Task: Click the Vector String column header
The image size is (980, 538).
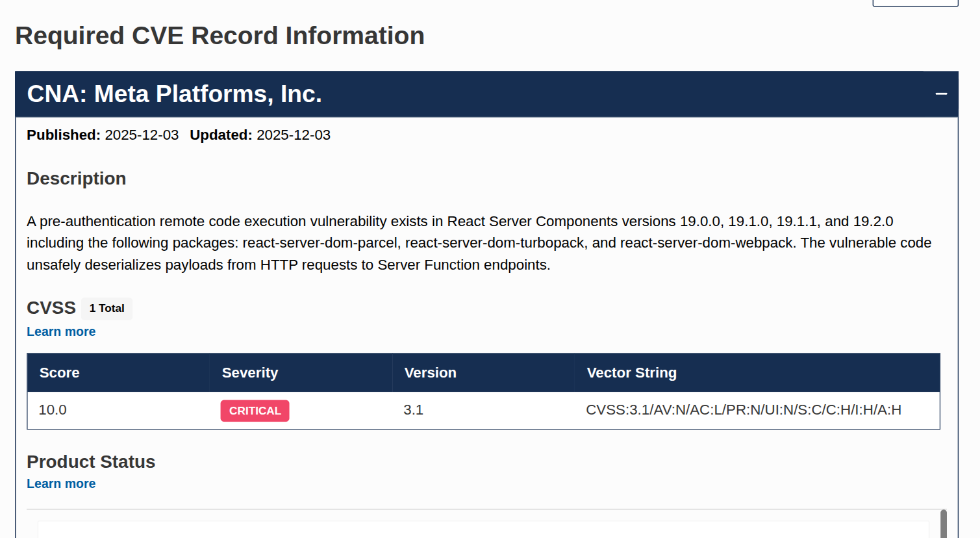Action: click(x=631, y=373)
